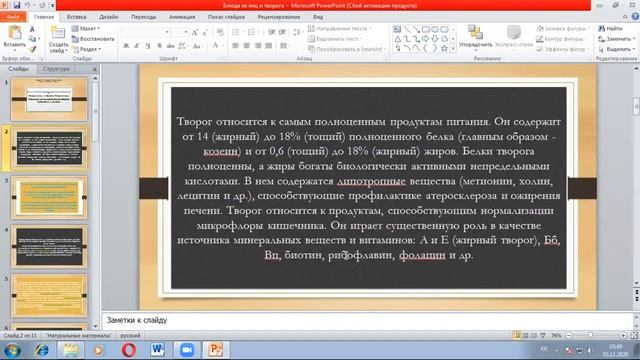This screenshot has width=640, height=360.
Task: Click Text Direction (Направление текста) button
Action: point(339,29)
